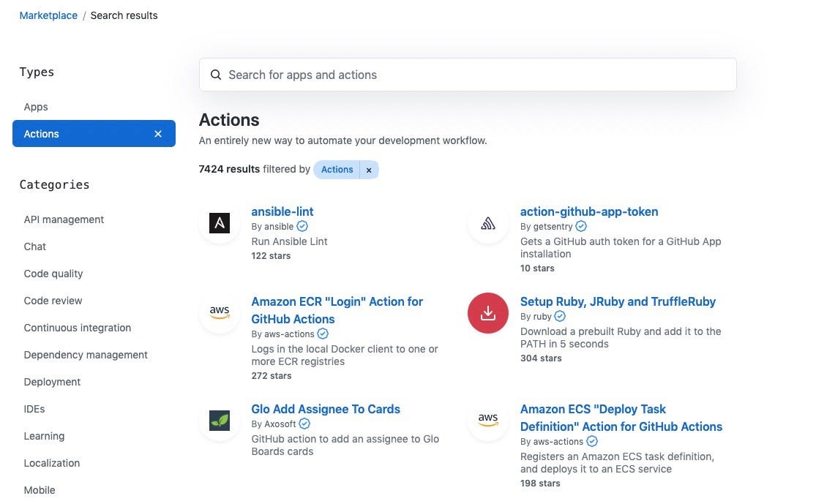
Task: Click the "122 stars" text
Action: pos(271,256)
